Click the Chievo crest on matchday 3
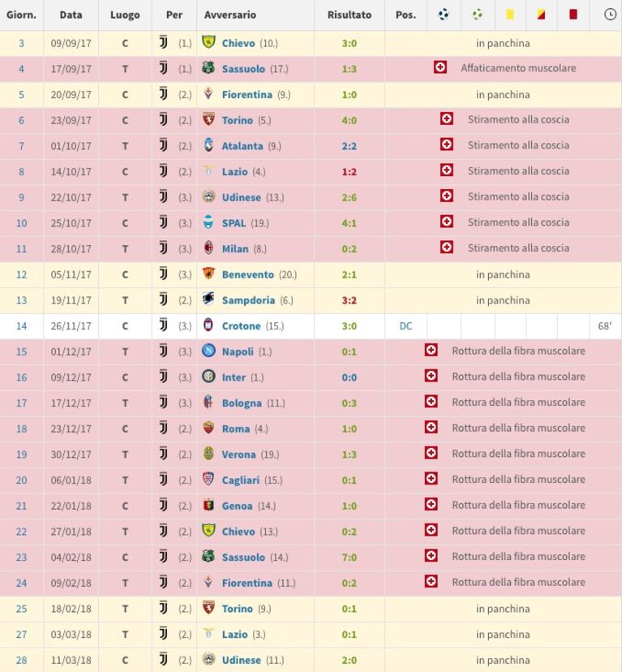This screenshot has height=672, width=622. [208, 42]
